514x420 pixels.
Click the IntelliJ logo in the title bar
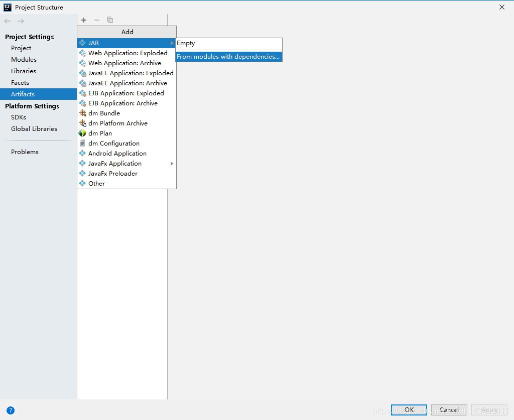click(7, 7)
